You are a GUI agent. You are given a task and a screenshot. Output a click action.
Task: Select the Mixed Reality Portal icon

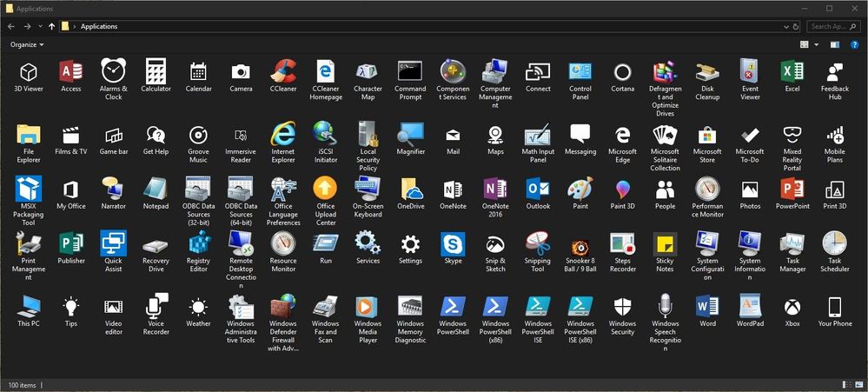click(x=792, y=135)
